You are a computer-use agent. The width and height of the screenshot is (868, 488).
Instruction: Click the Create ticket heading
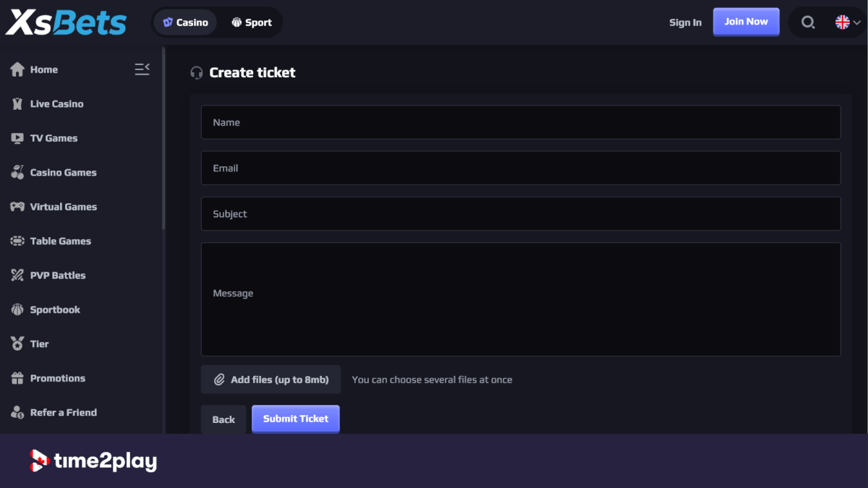click(252, 72)
